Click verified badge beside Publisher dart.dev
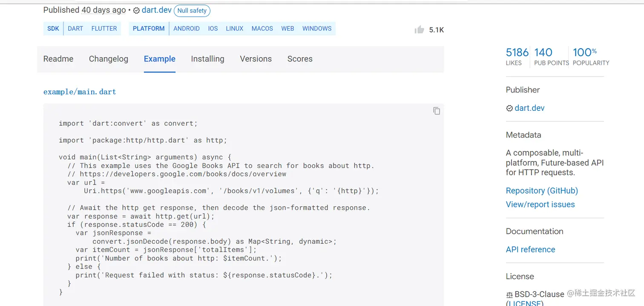 click(x=509, y=108)
